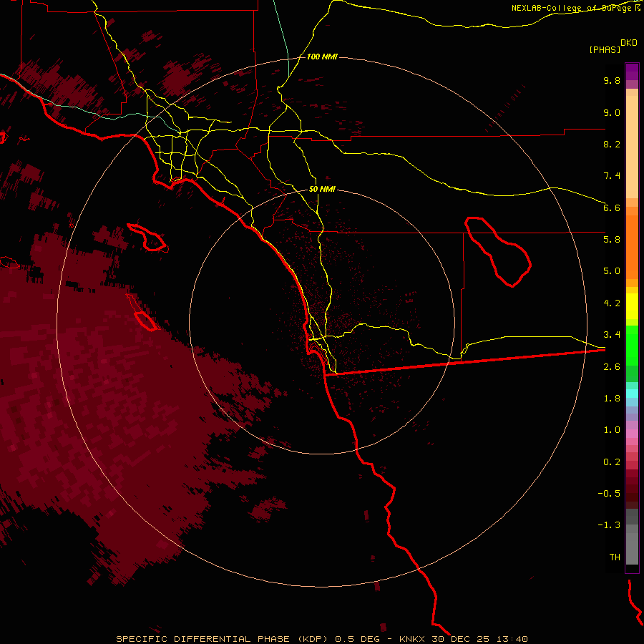644x644 pixels.
Task: Click the KNKX station identifier in caption
Action: pyautogui.click(x=413, y=639)
